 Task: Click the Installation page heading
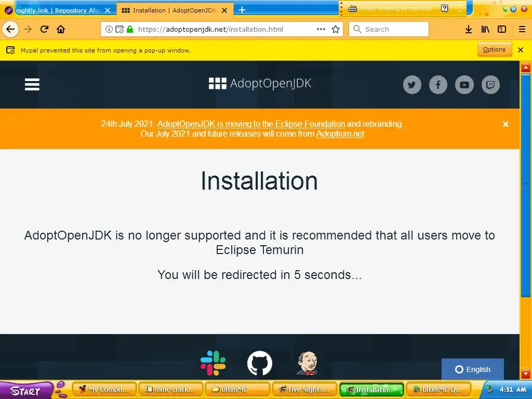[260, 181]
